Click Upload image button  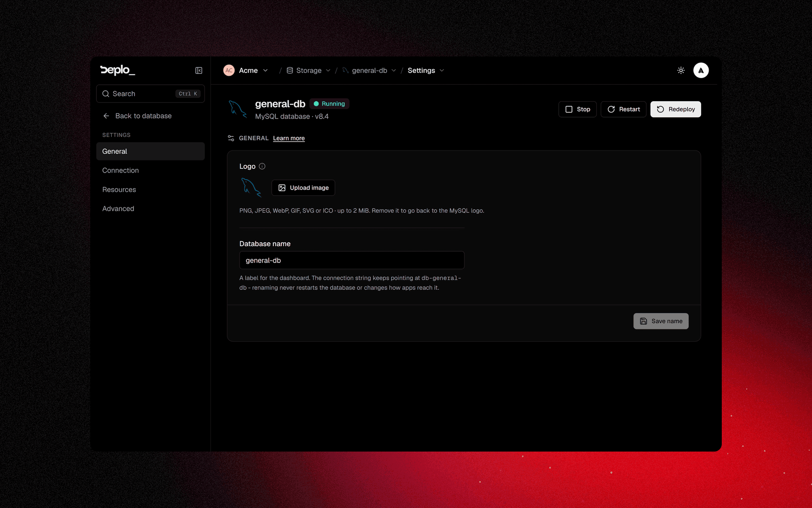tap(304, 188)
